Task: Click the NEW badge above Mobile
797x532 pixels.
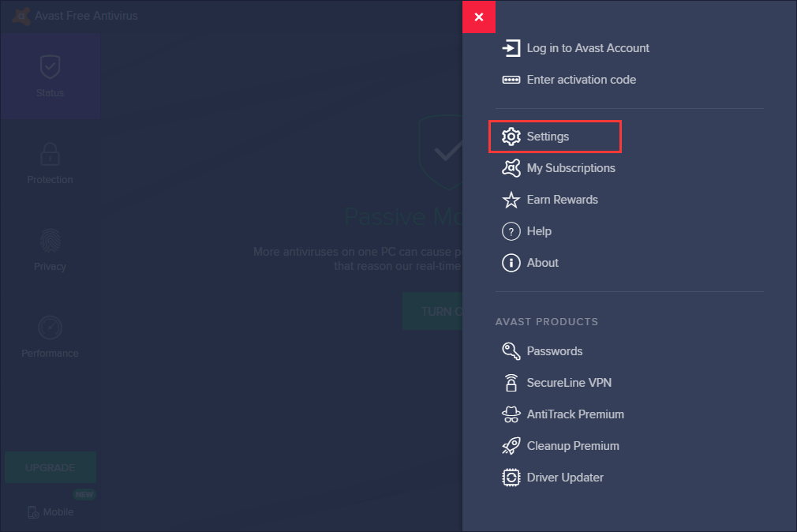Action: point(84,494)
